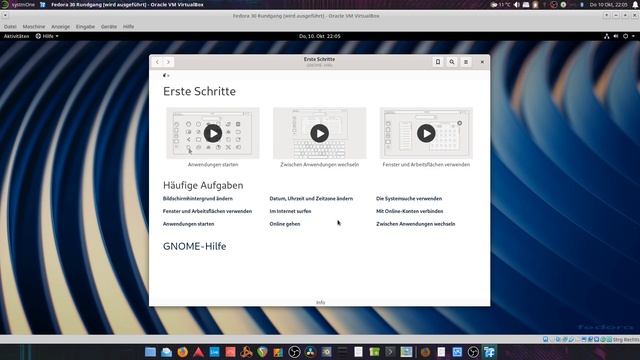640x360 pixels.
Task: Open the hamburger menu in help window
Action: click(x=466, y=62)
